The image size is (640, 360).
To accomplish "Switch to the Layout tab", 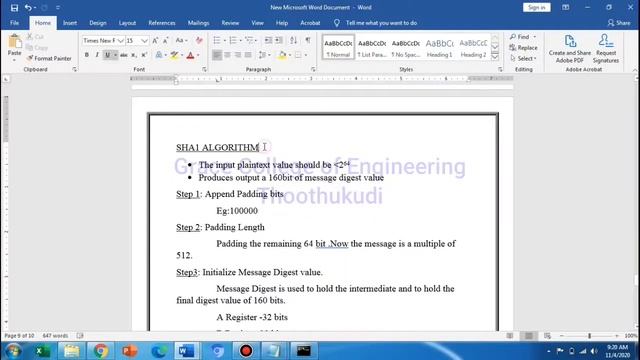I will click(127, 23).
